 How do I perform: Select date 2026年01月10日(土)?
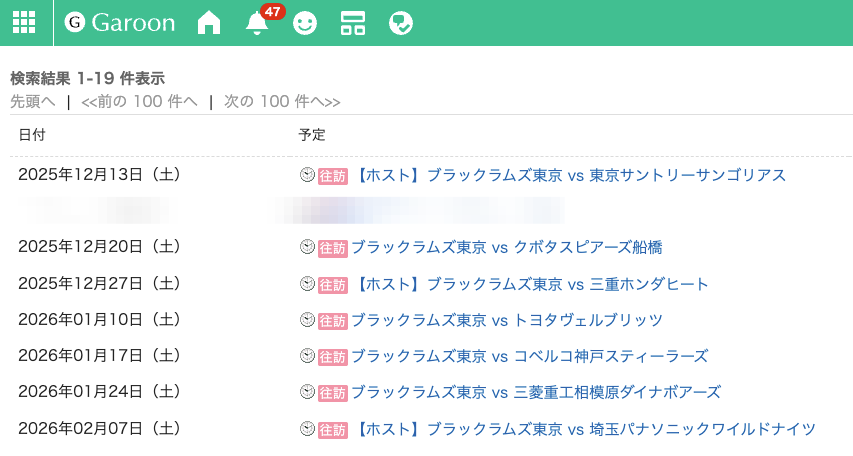tap(99, 319)
